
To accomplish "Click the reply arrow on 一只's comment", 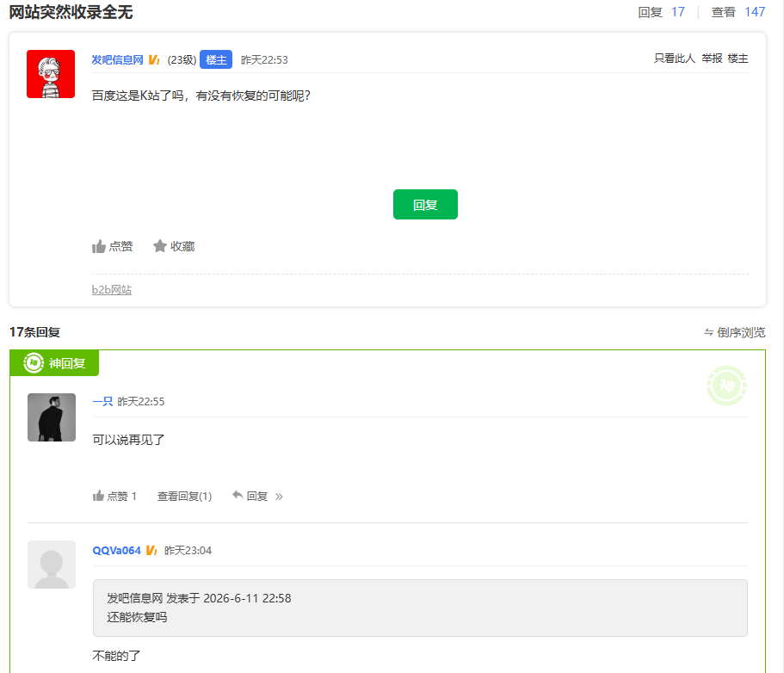I will point(238,496).
